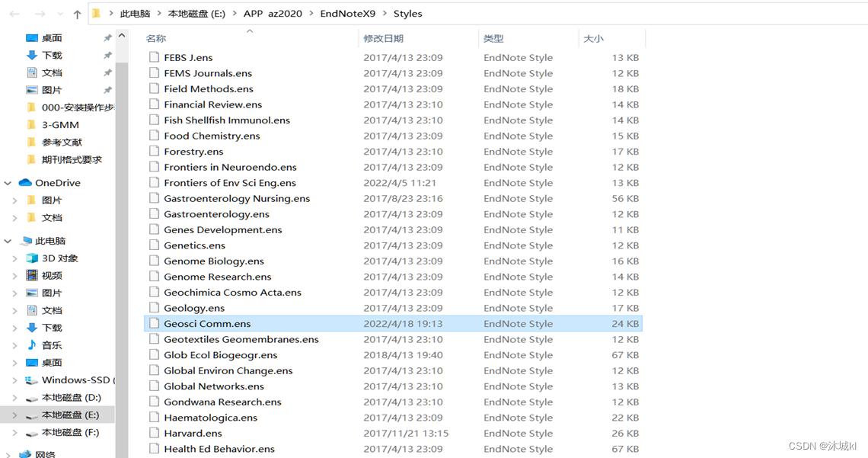868x458 pixels.
Task: Navigate to 本地磁盘 (E:) in breadcrumb
Action: pos(196,14)
